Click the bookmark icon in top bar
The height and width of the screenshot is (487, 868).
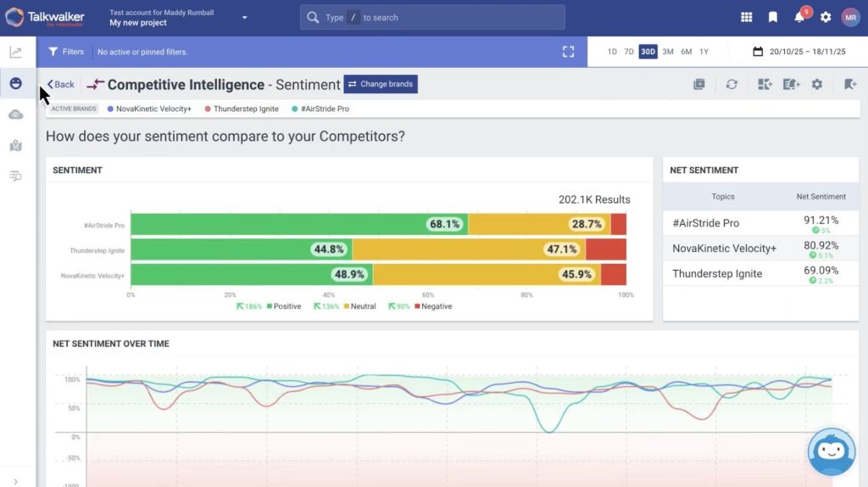coord(772,17)
